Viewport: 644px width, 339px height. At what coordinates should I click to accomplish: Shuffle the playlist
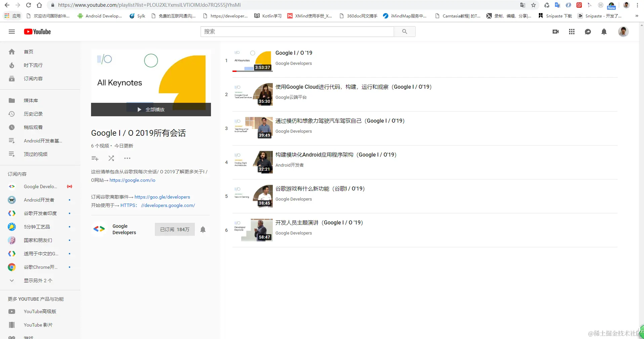click(x=111, y=158)
